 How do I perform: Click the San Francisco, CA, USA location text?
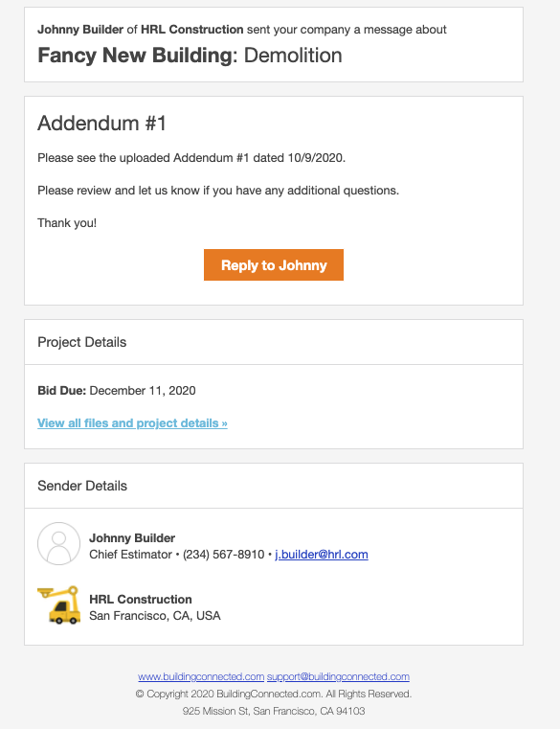[155, 616]
